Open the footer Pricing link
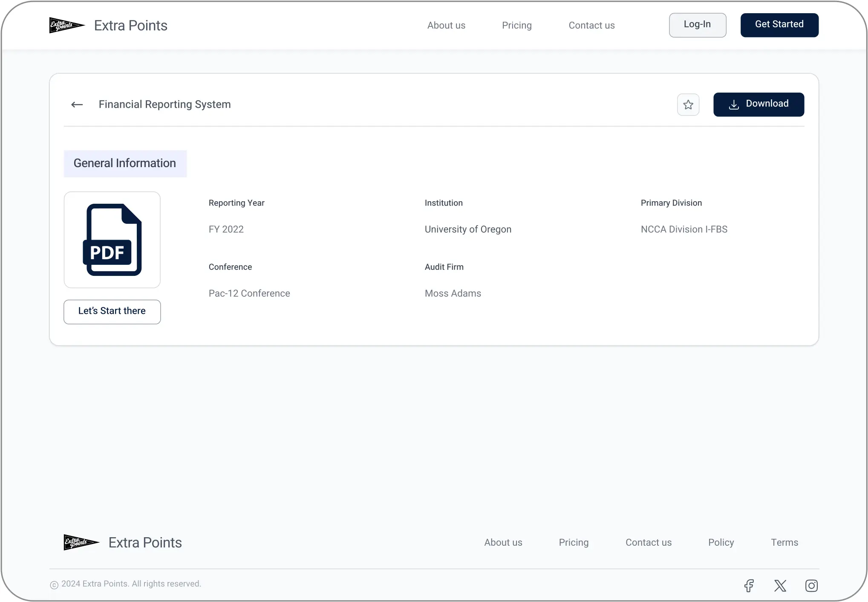Viewport: 868px width, 602px height. tap(574, 542)
